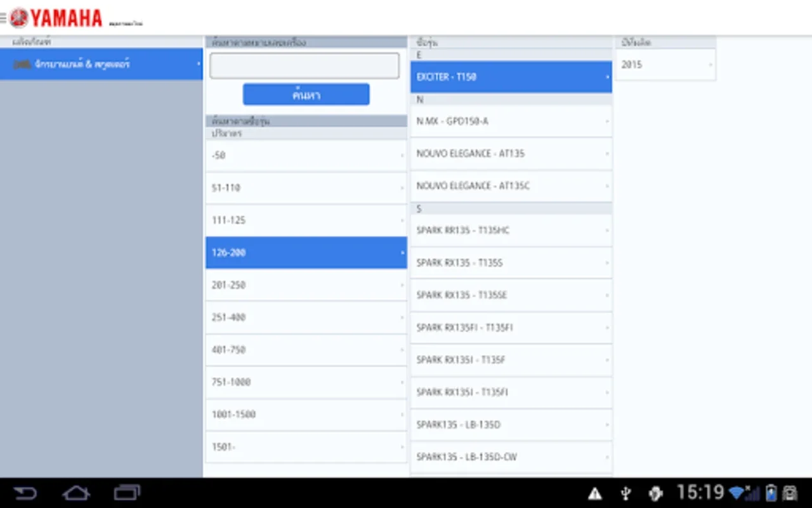The width and height of the screenshot is (812, 508).
Task: Choose the SPARK RX135I - T135F model
Action: [511, 360]
